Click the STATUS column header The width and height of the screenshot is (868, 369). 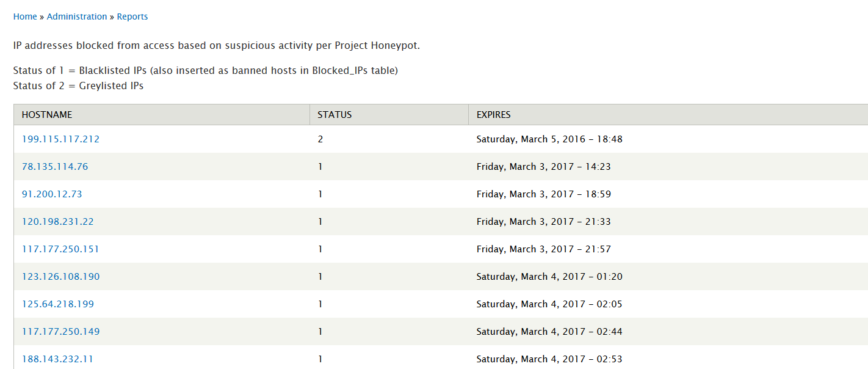click(335, 114)
